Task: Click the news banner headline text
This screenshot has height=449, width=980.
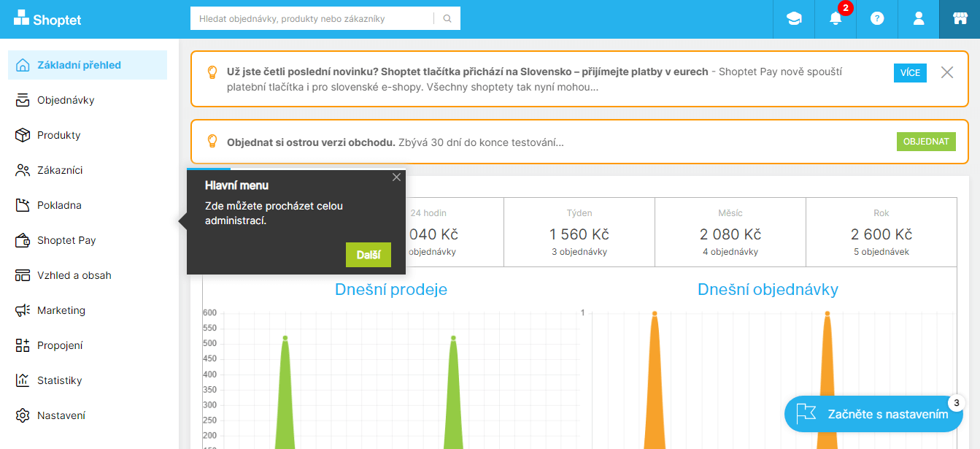Action: coord(468,72)
